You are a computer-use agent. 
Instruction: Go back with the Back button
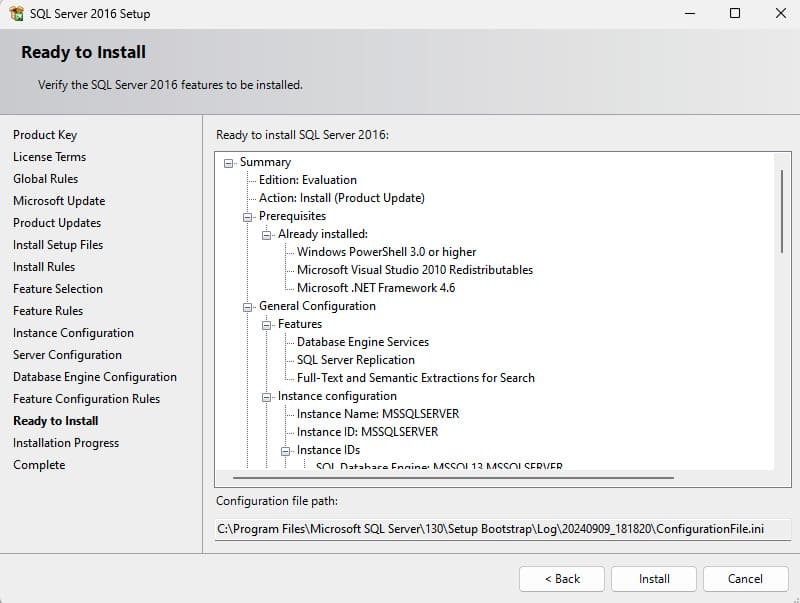pyautogui.click(x=561, y=579)
